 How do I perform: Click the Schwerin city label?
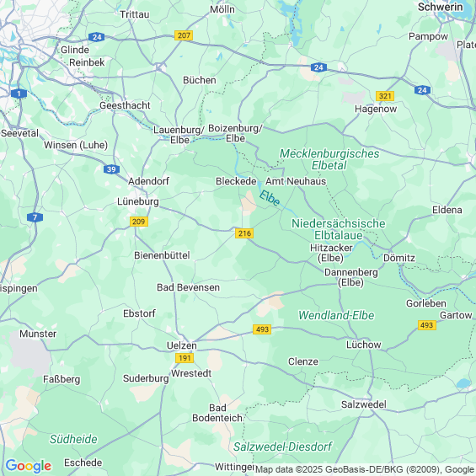click(440, 7)
